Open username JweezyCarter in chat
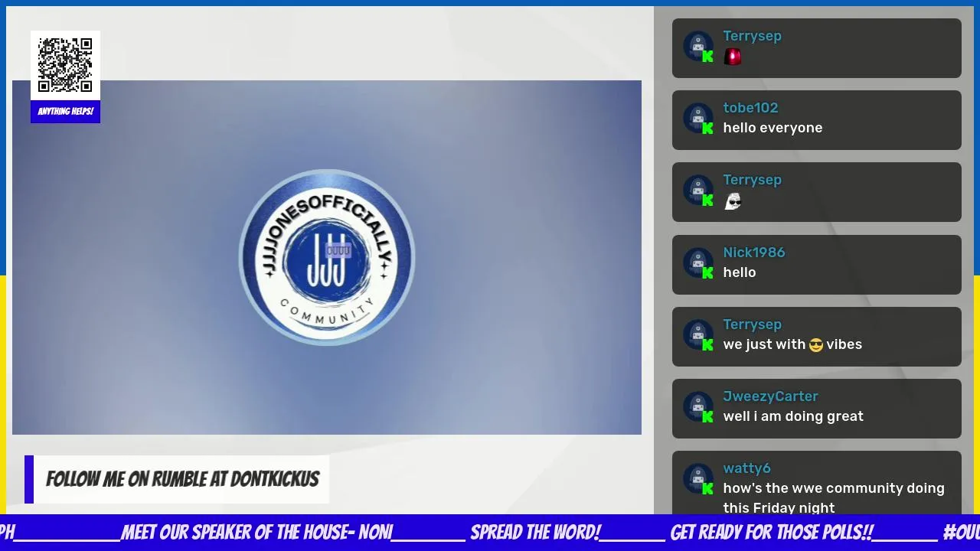 pyautogui.click(x=770, y=396)
